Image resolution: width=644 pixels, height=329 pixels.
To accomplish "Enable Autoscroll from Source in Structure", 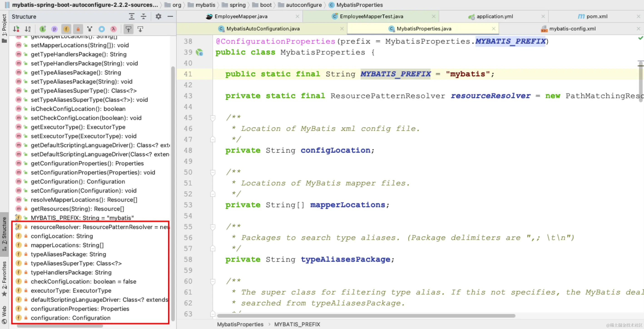I will point(140,29).
